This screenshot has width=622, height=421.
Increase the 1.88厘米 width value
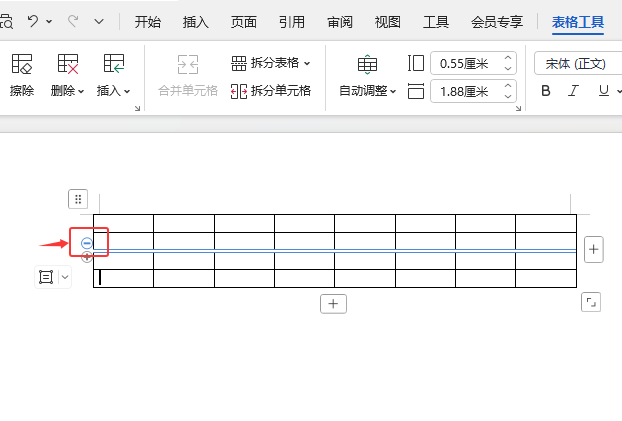coord(508,86)
